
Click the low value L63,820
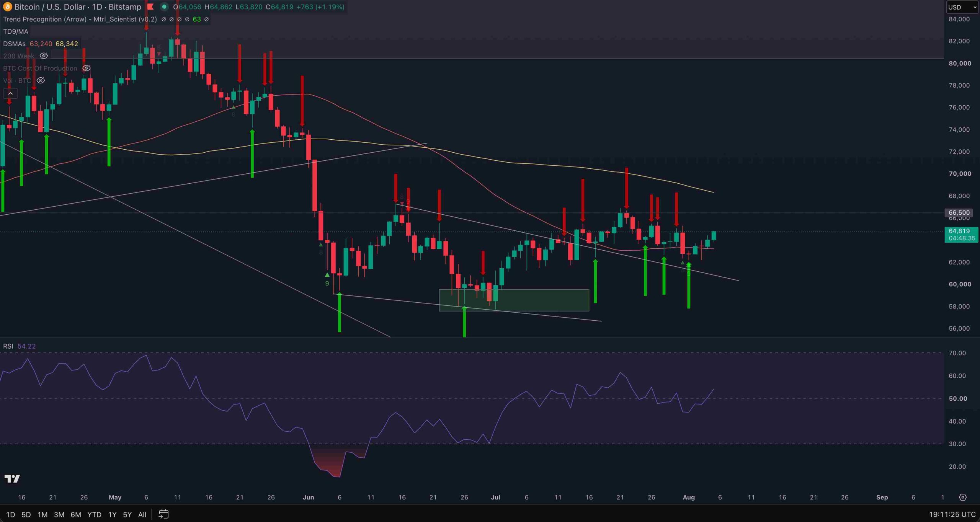pos(249,7)
